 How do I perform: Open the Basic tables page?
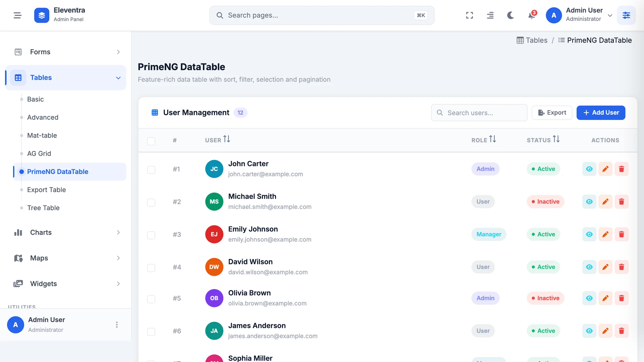click(36, 99)
